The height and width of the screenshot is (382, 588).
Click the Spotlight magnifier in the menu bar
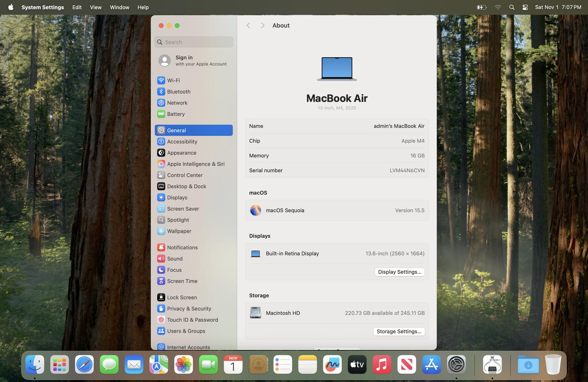pyautogui.click(x=512, y=7)
